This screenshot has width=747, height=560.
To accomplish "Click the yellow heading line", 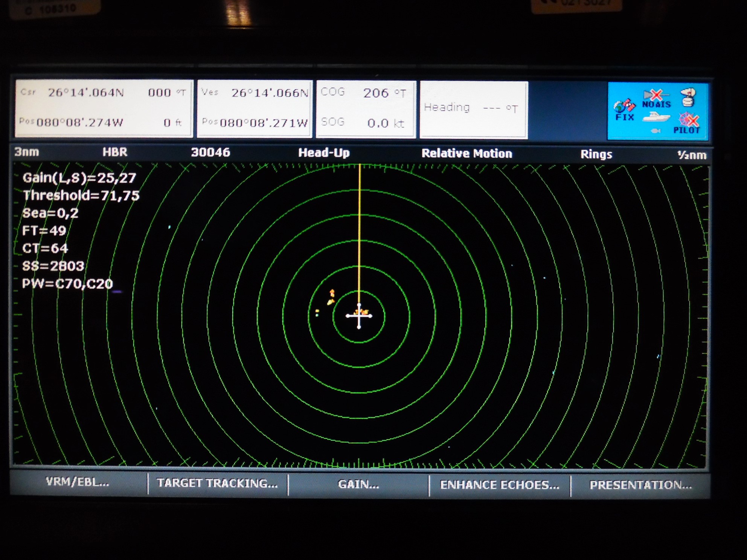I will (360, 233).
